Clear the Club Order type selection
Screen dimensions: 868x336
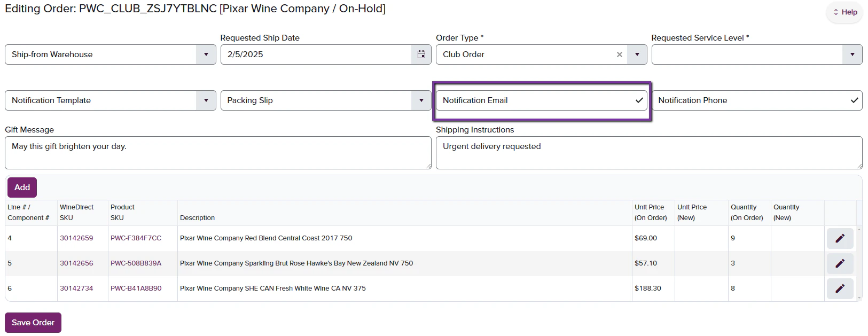pyautogui.click(x=620, y=54)
